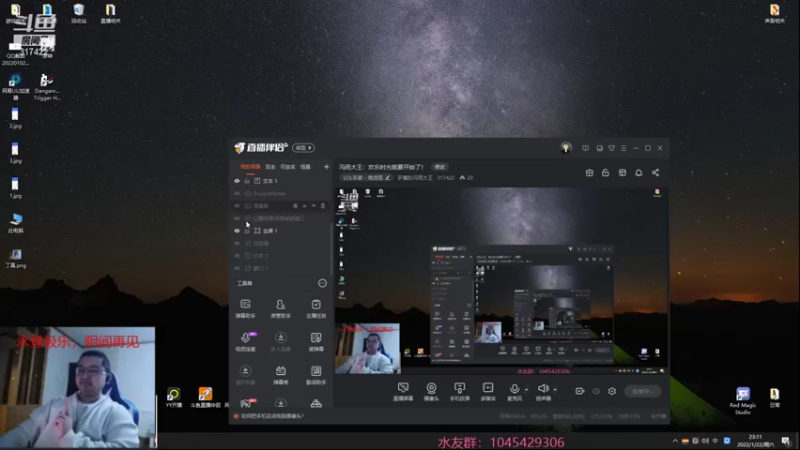Open the hamburger menu in the title bar
The height and width of the screenshot is (450, 800).
(x=623, y=148)
